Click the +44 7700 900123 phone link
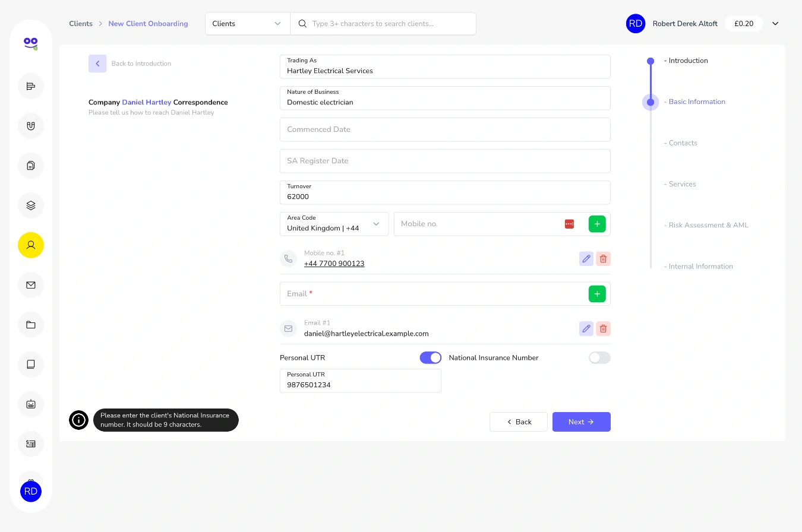The width and height of the screenshot is (802, 532). click(334, 264)
